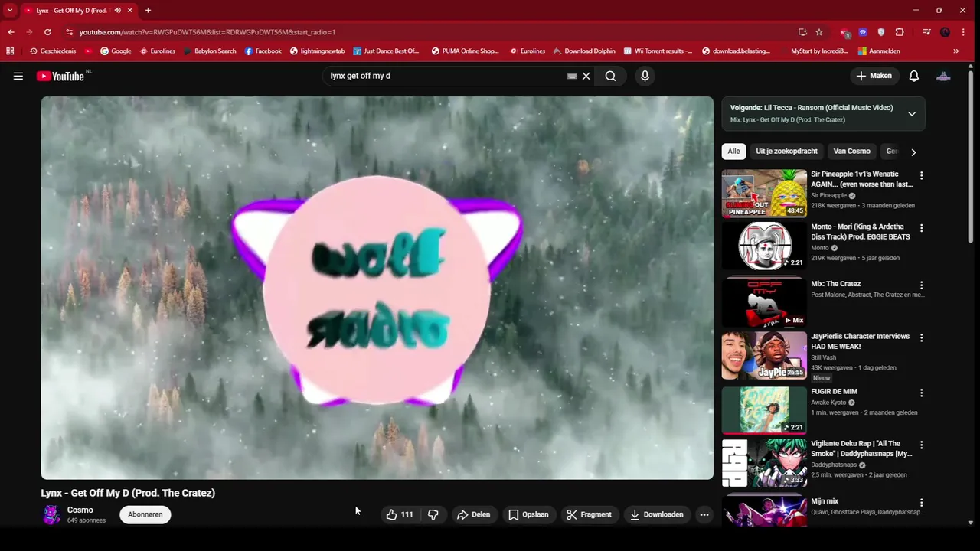Viewport: 980px width, 551px height.
Task: Open the Facebook bookmark
Action: pyautogui.click(x=263, y=51)
